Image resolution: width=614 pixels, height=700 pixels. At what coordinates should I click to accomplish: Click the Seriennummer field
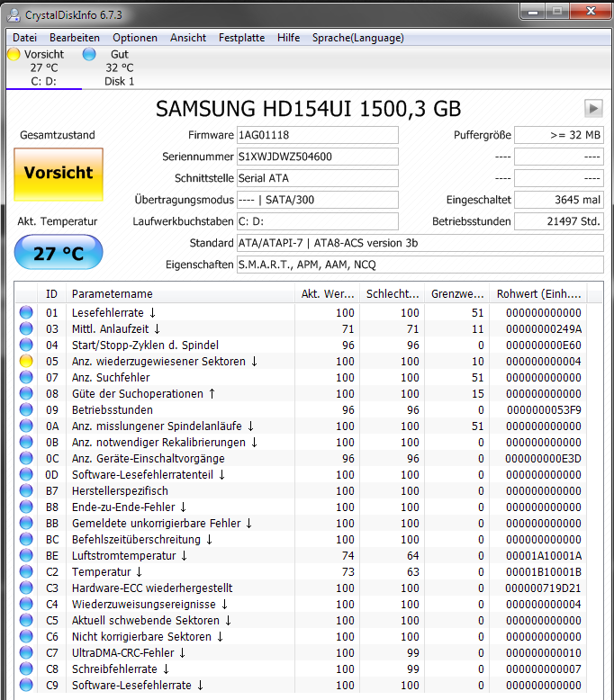tap(318, 157)
